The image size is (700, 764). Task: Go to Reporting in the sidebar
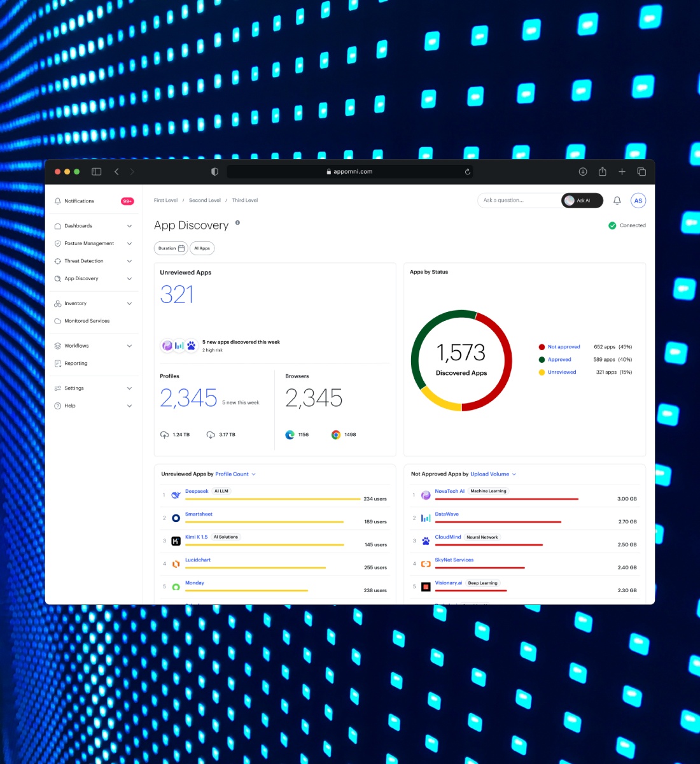coord(76,364)
